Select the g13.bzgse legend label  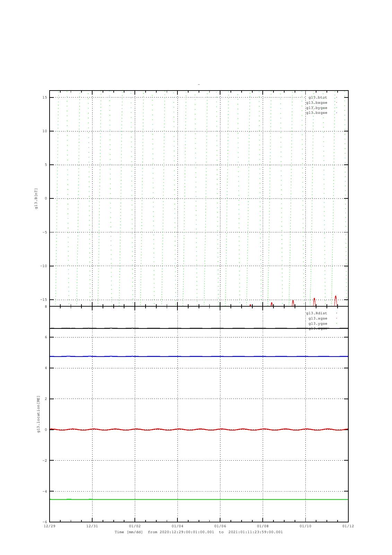[316, 113]
